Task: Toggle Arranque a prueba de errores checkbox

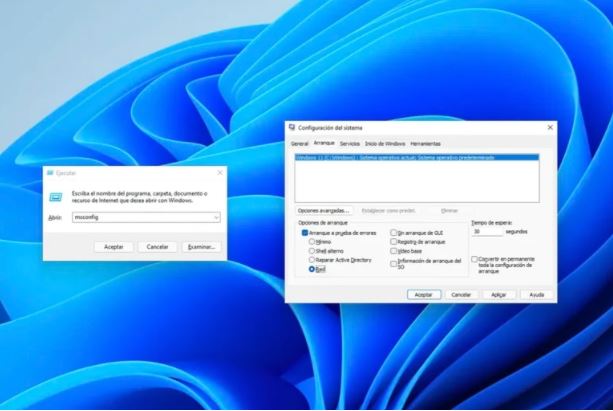Action: [x=305, y=233]
